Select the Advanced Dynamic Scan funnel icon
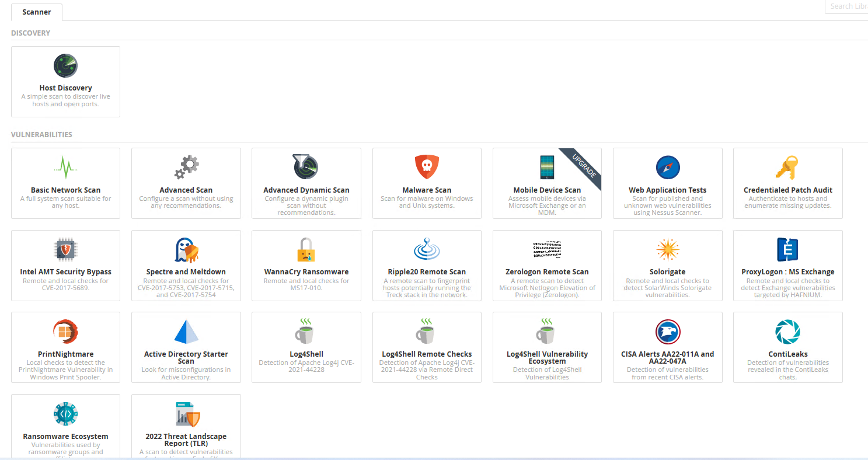This screenshot has width=868, height=460. click(306, 167)
